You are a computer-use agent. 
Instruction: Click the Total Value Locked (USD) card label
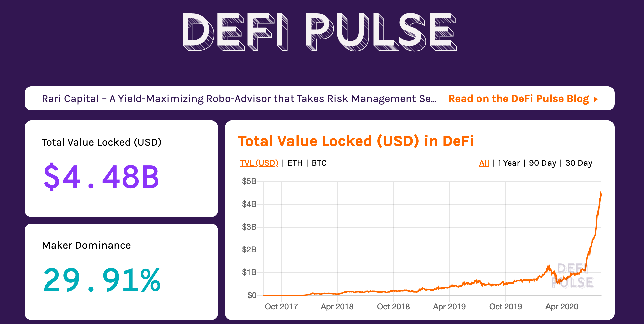pyautogui.click(x=102, y=142)
